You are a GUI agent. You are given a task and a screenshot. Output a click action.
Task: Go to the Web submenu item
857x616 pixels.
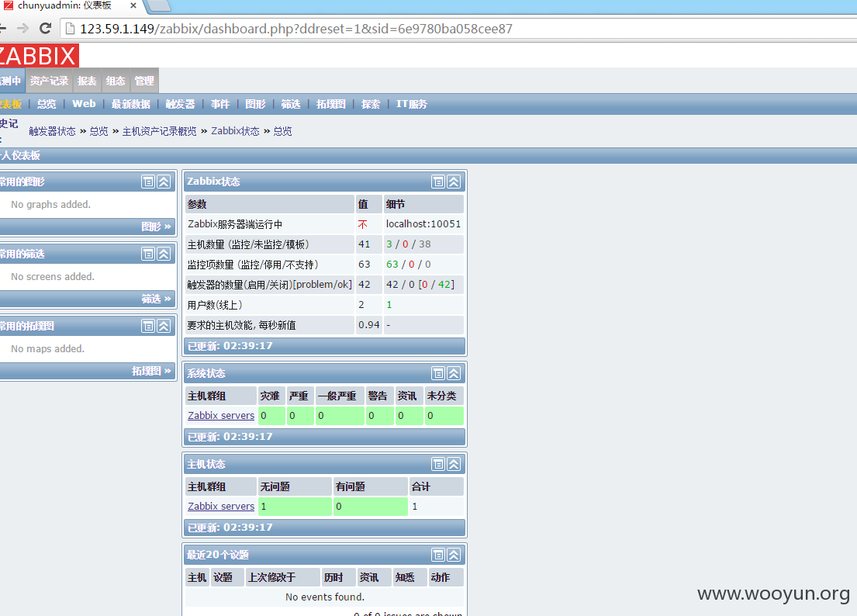pos(84,104)
